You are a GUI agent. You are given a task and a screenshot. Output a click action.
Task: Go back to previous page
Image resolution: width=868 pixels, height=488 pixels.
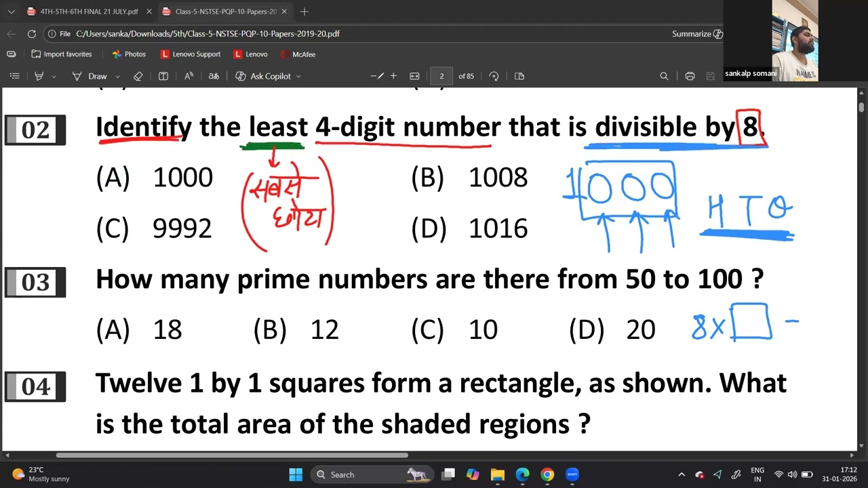point(12,34)
